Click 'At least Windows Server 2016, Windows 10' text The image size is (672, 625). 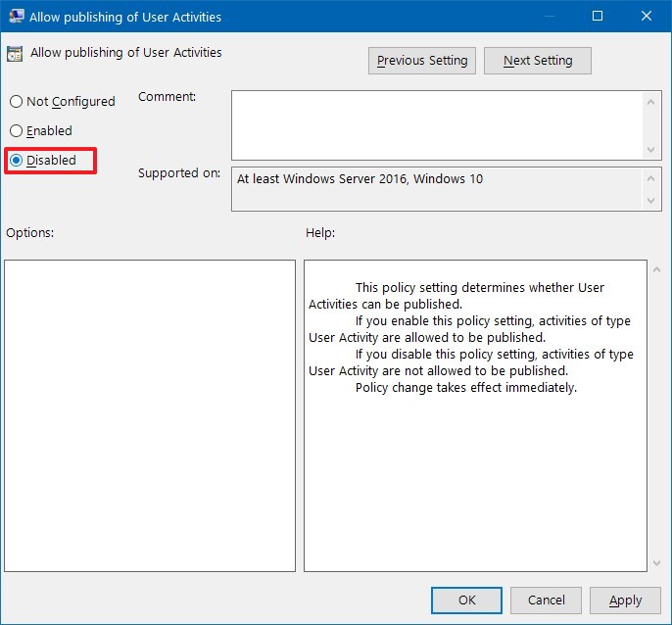[360, 178]
